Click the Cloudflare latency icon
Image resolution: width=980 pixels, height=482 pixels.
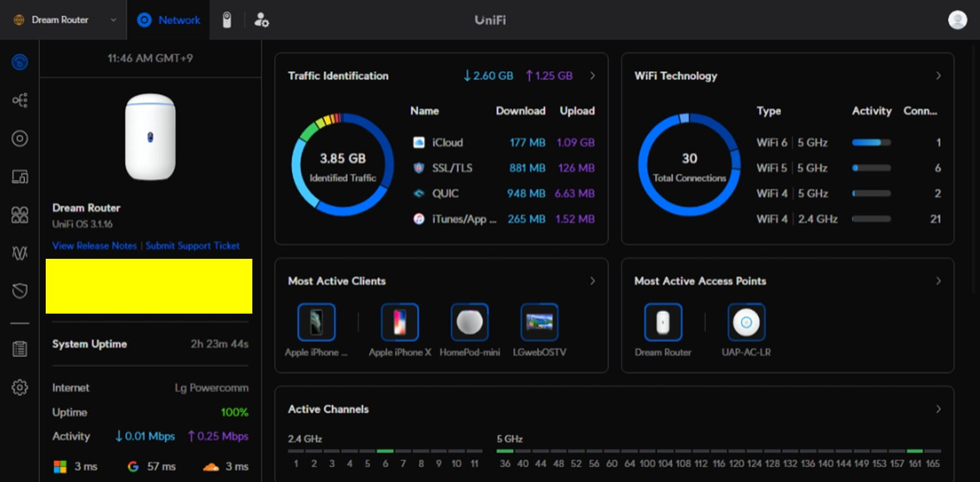[211, 467]
